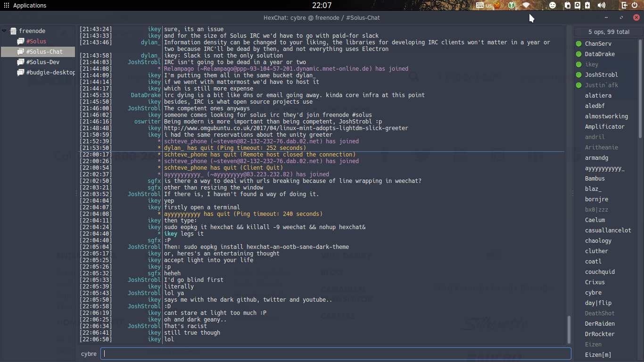Click the log out icon

tap(624, 5)
